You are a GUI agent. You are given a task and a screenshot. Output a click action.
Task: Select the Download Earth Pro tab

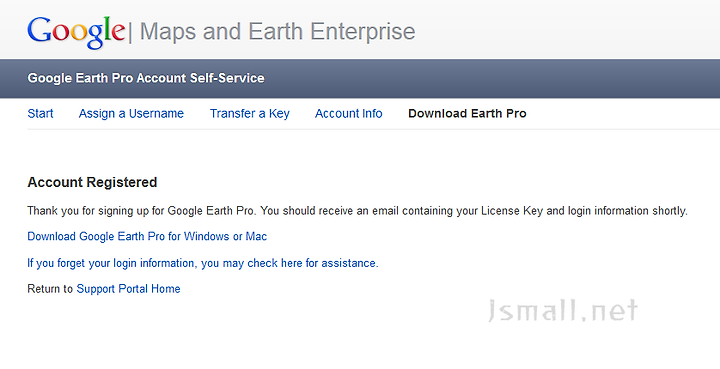pos(467,113)
